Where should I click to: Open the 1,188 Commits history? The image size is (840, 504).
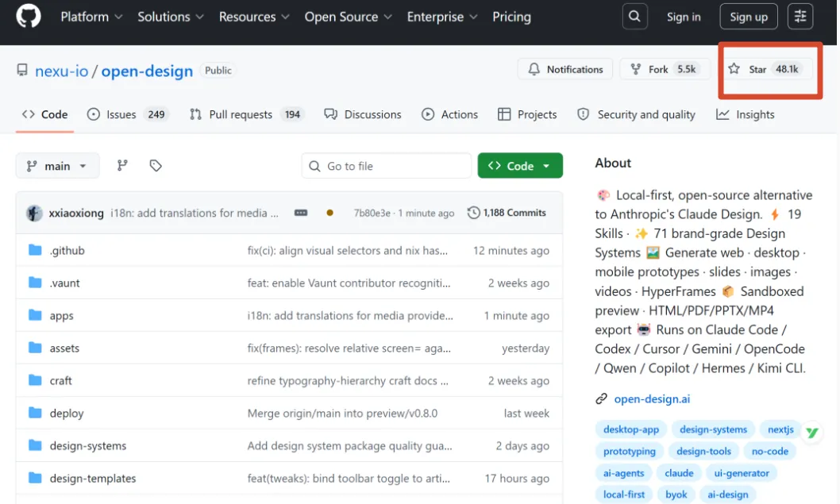(x=507, y=213)
